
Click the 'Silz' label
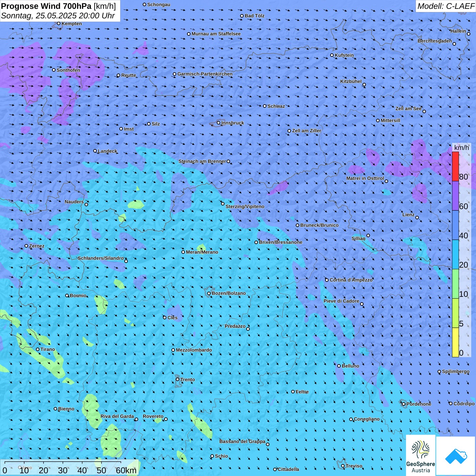click(x=156, y=124)
